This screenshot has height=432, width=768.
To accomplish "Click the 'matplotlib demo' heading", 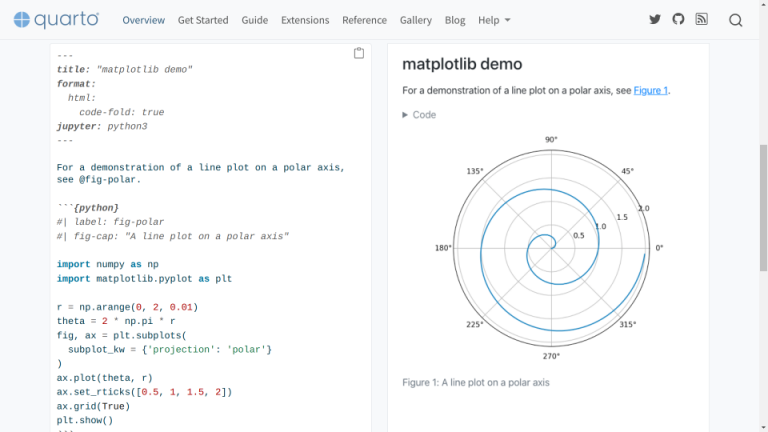I will click(x=462, y=64).
